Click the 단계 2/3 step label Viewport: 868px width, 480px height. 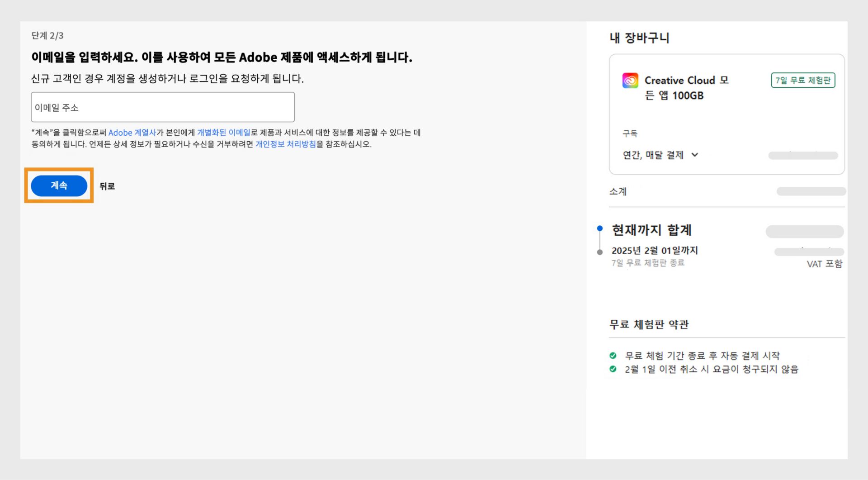pyautogui.click(x=47, y=36)
